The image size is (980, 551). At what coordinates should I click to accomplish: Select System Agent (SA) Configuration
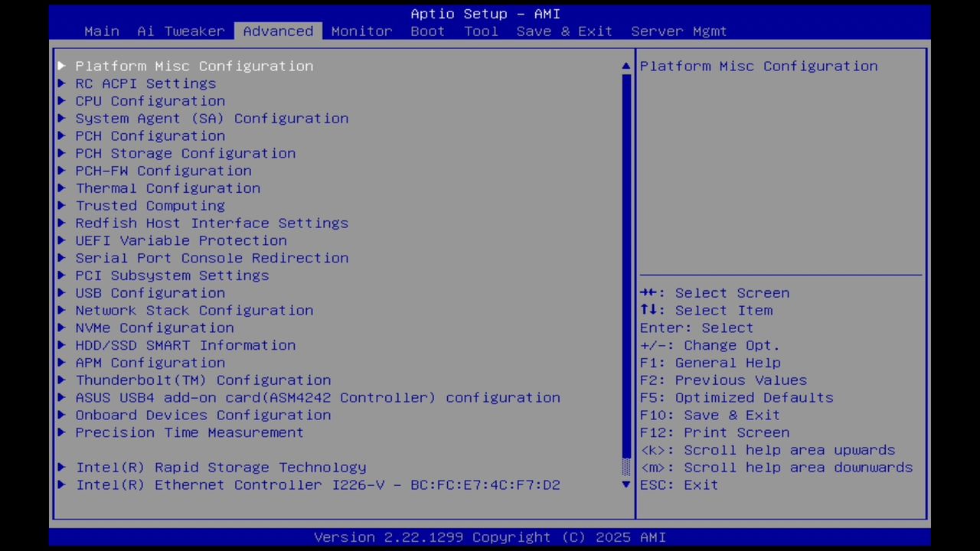click(x=211, y=118)
